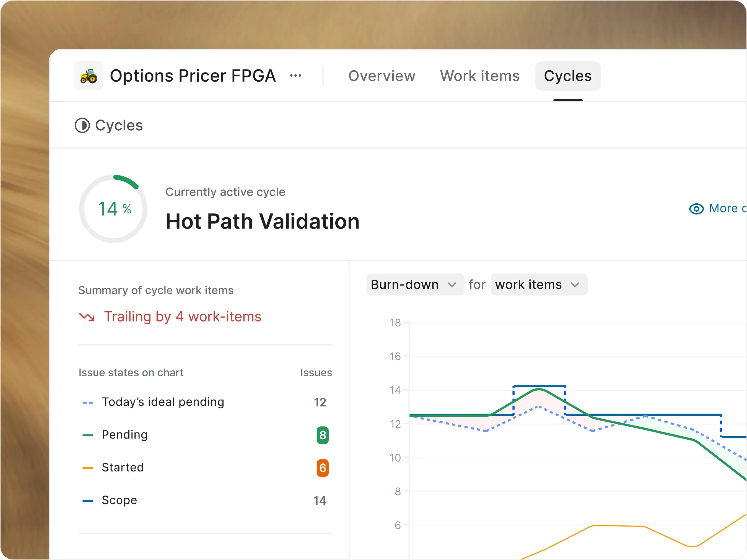The width and height of the screenshot is (747, 560).
Task: Click the Cycles page heading text
Action: 119,125
